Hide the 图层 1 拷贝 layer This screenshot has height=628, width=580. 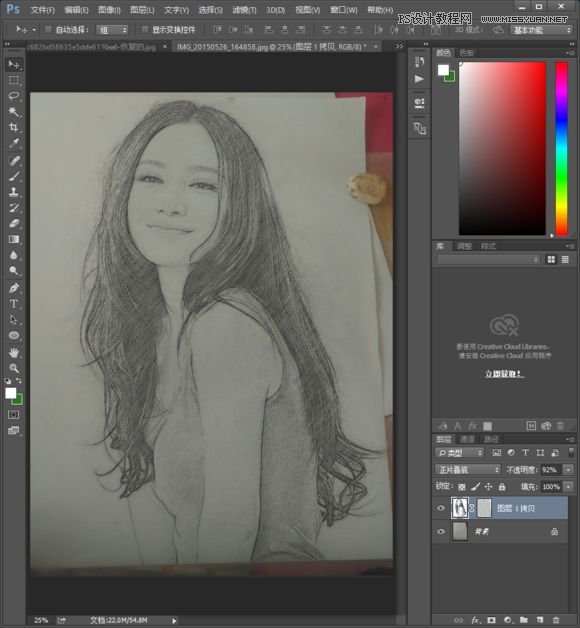(x=441, y=508)
